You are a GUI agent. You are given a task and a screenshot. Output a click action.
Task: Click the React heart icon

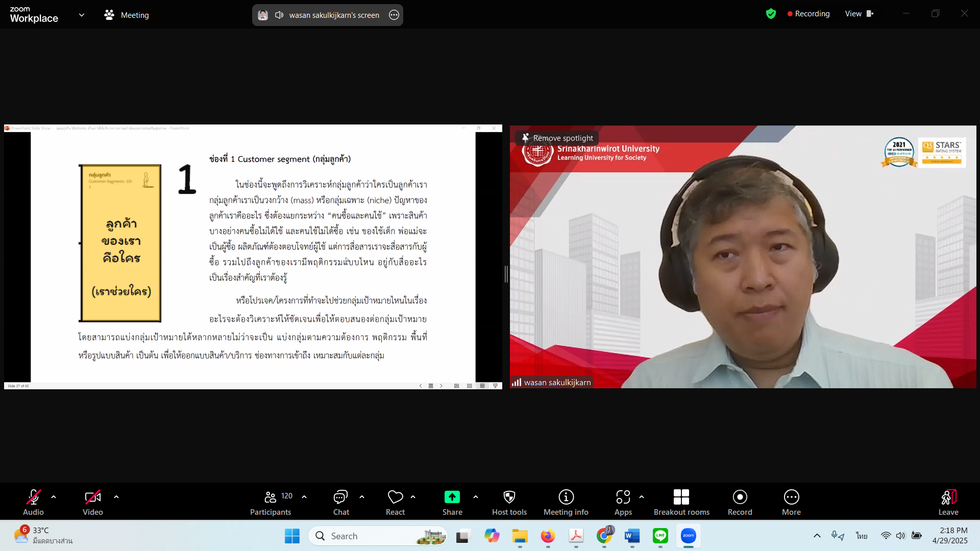click(395, 497)
